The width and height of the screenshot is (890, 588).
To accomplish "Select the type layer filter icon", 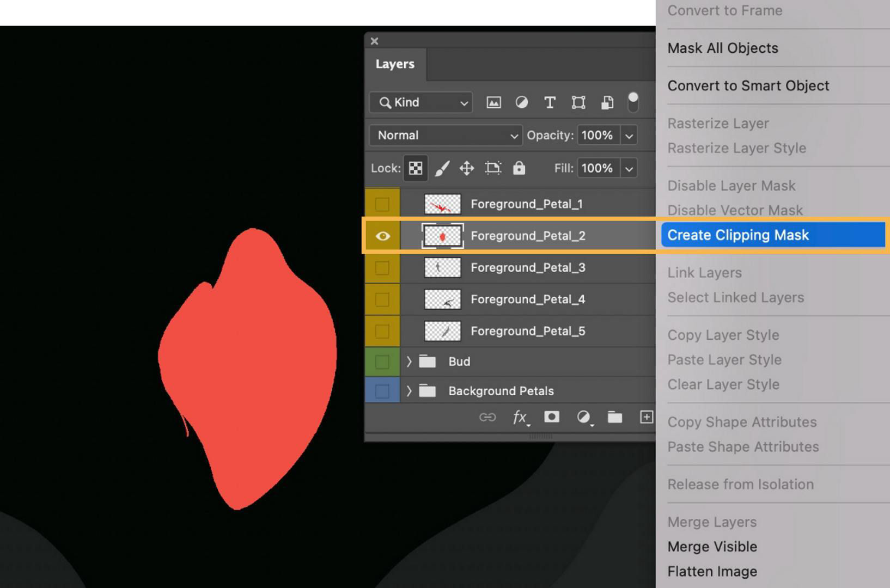I will point(550,102).
